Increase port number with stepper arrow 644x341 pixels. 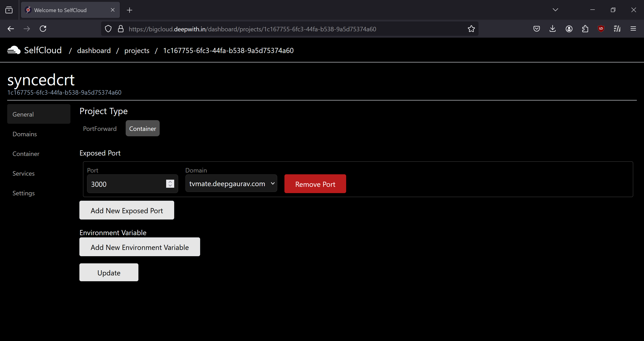(170, 182)
